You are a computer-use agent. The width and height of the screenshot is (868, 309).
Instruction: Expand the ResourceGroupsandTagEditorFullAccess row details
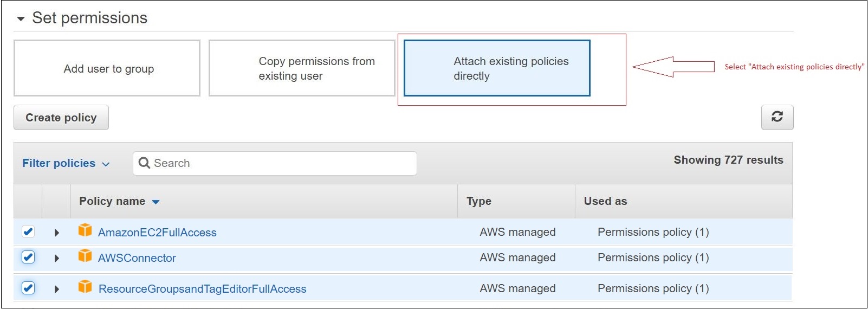pos(56,289)
